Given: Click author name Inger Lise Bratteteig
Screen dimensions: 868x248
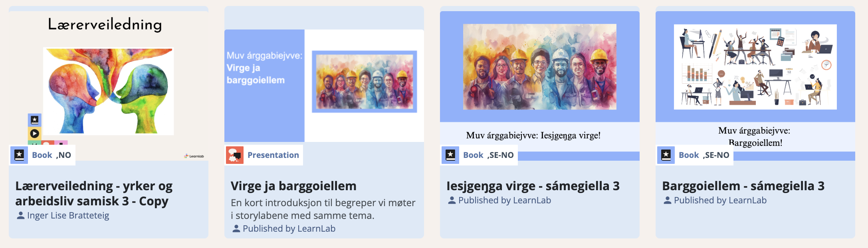Looking at the screenshot, I should tap(68, 216).
